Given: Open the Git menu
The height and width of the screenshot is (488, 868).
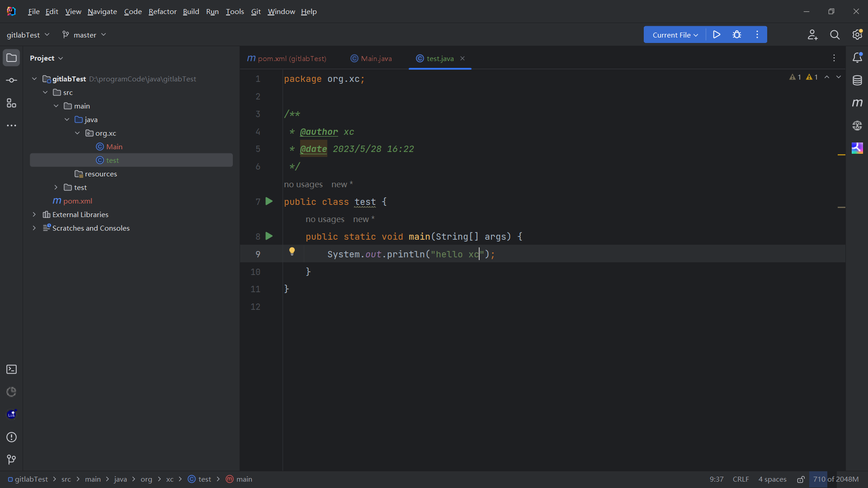Looking at the screenshot, I should [256, 11].
